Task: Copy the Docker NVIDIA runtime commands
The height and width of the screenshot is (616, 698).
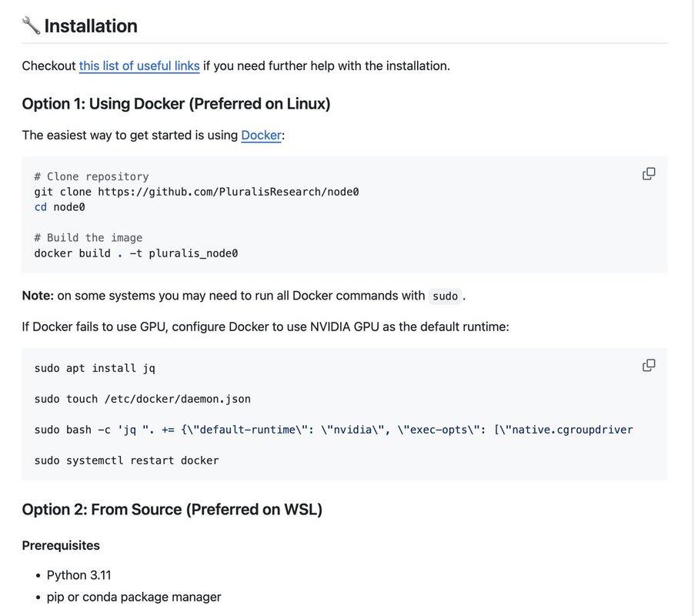Action: (649, 365)
